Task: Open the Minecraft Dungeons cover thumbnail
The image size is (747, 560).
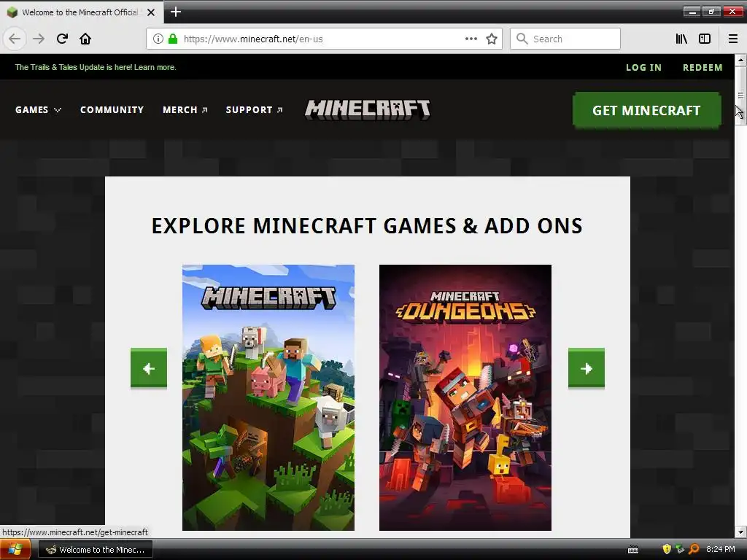Action: pyautogui.click(x=465, y=397)
